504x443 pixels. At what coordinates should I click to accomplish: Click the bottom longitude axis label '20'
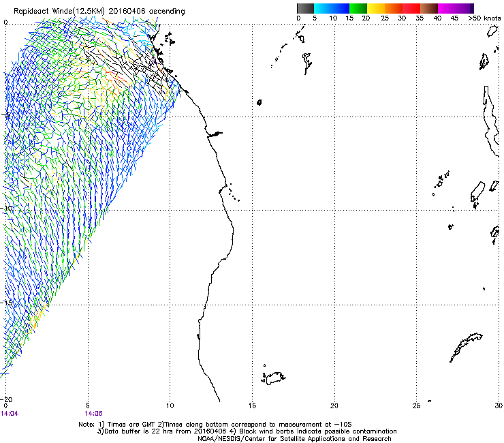pos(334,406)
